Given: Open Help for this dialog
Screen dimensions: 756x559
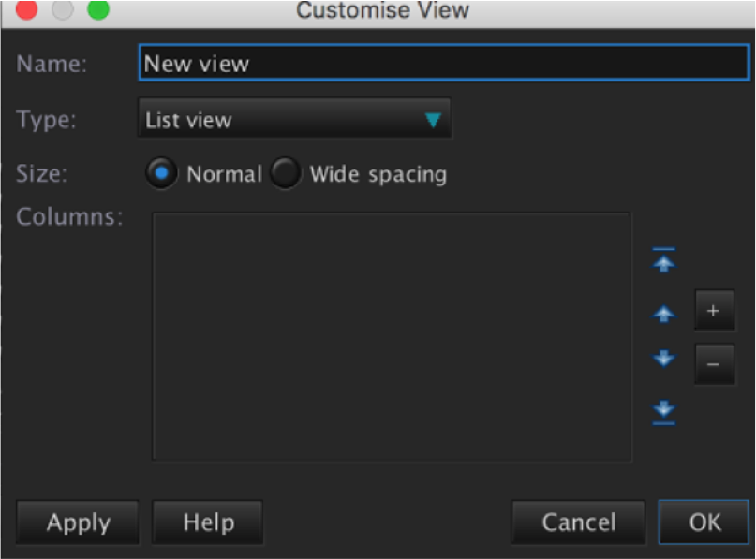Looking at the screenshot, I should [207, 522].
